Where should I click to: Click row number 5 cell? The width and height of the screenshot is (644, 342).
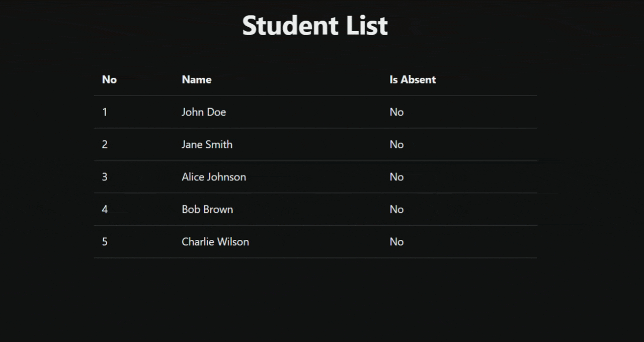[x=105, y=242]
